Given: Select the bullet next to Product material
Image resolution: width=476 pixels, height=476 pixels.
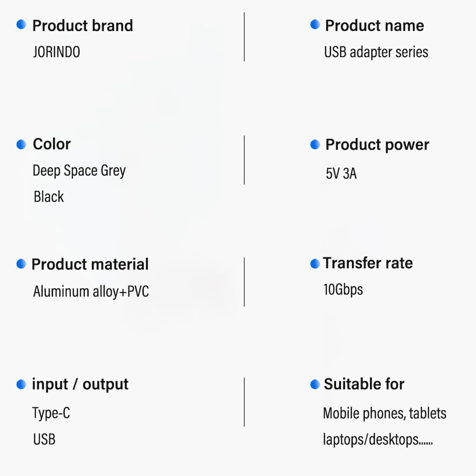Looking at the screenshot, I should click(21, 264).
